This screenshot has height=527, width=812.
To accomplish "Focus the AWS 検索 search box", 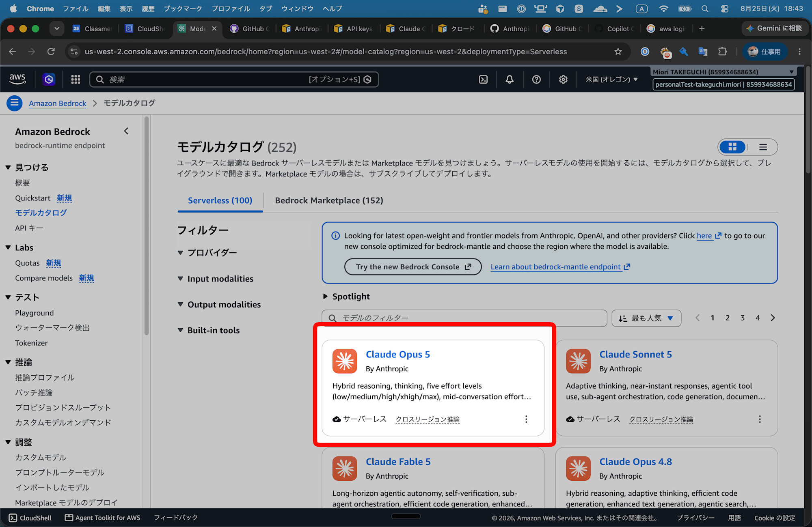I will (234, 80).
